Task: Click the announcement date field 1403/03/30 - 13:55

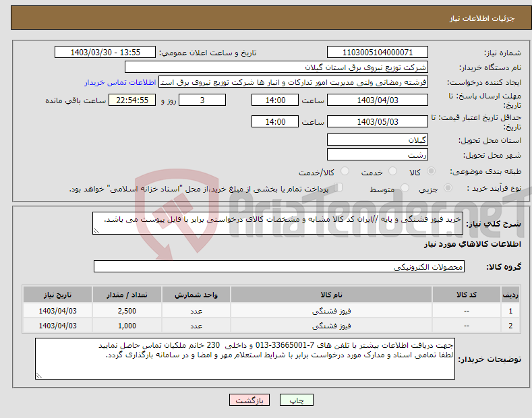Action: (x=105, y=53)
